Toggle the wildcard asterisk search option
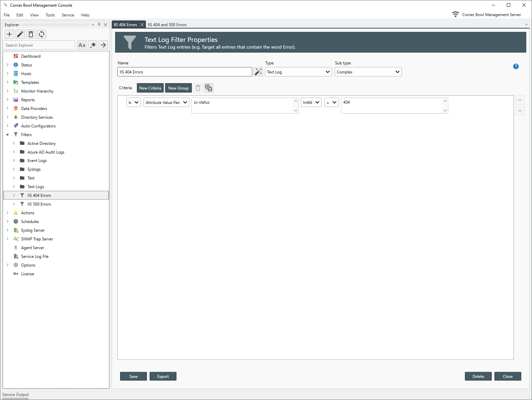 pyautogui.click(x=93, y=45)
